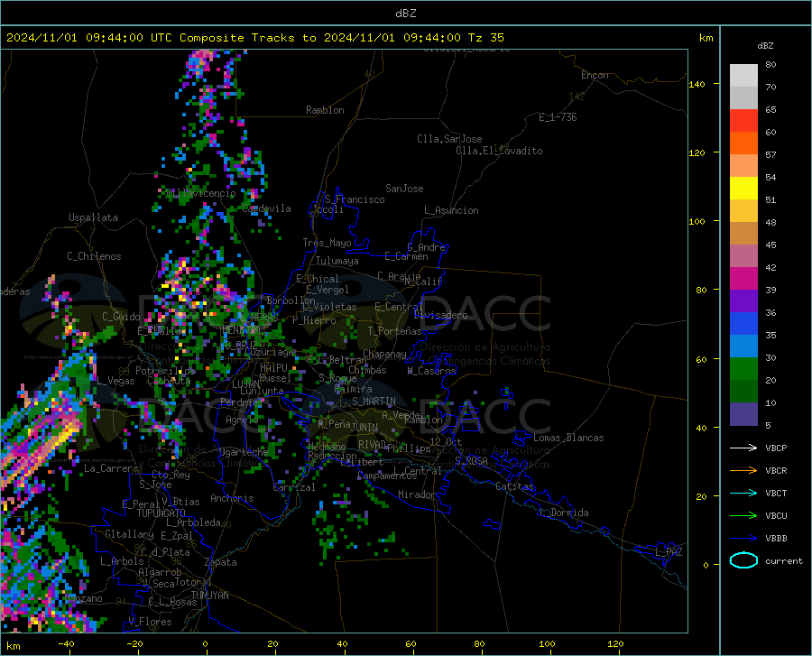Click the dBZ title at top center
Screen dimensions: 812x656
coord(405,14)
